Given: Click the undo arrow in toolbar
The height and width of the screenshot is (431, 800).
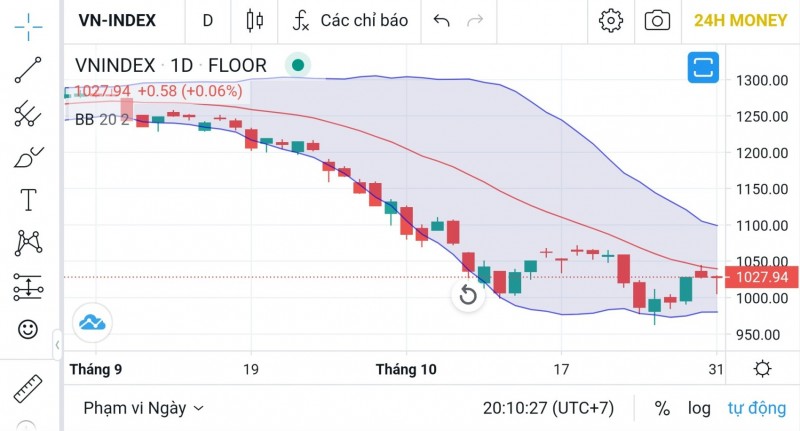Looking at the screenshot, I should click(x=442, y=20).
